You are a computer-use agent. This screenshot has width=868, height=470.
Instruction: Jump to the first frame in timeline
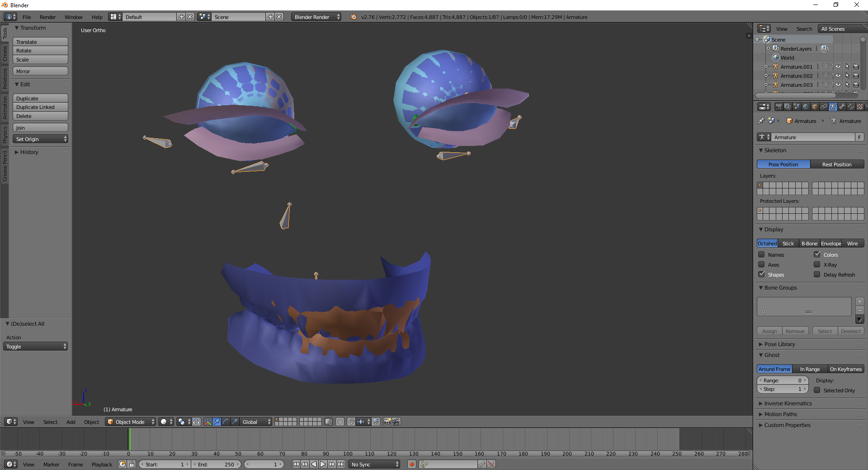coord(296,464)
